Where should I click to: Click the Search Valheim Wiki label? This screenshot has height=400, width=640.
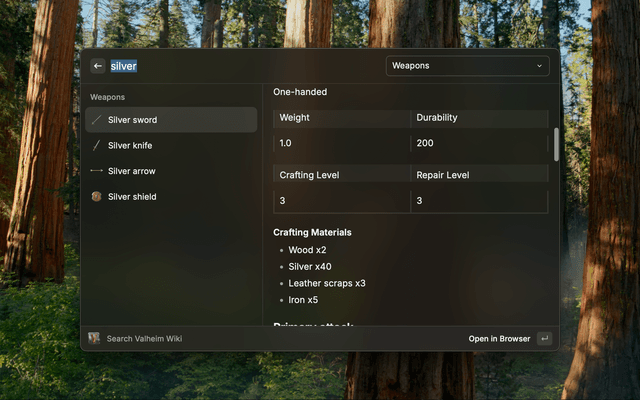pyautogui.click(x=144, y=339)
